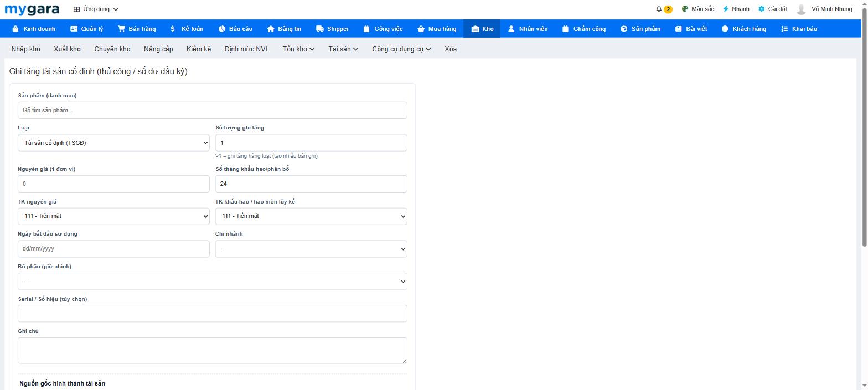This screenshot has width=868, height=390.
Task: Click the Nhanh label
Action: click(x=740, y=9)
